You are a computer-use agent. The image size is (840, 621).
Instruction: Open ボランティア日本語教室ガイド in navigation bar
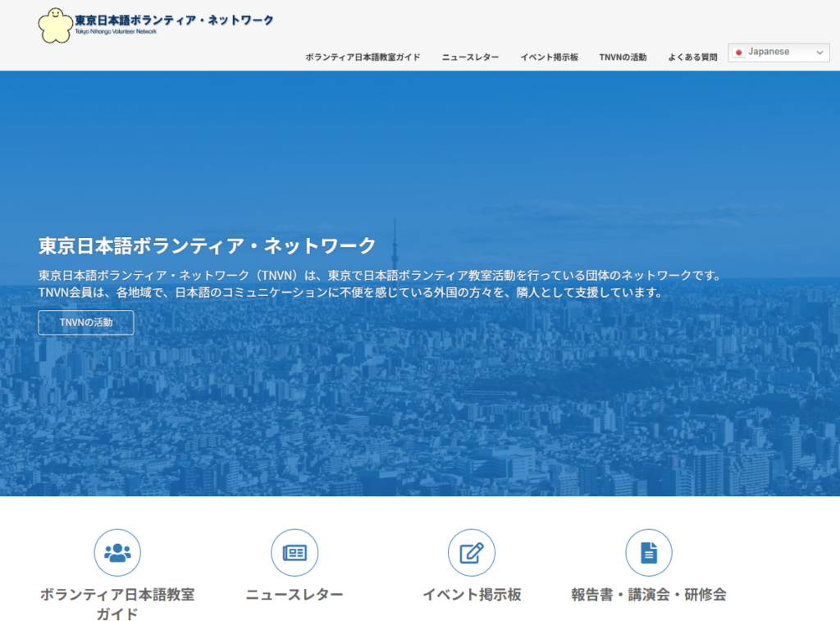pos(363,57)
